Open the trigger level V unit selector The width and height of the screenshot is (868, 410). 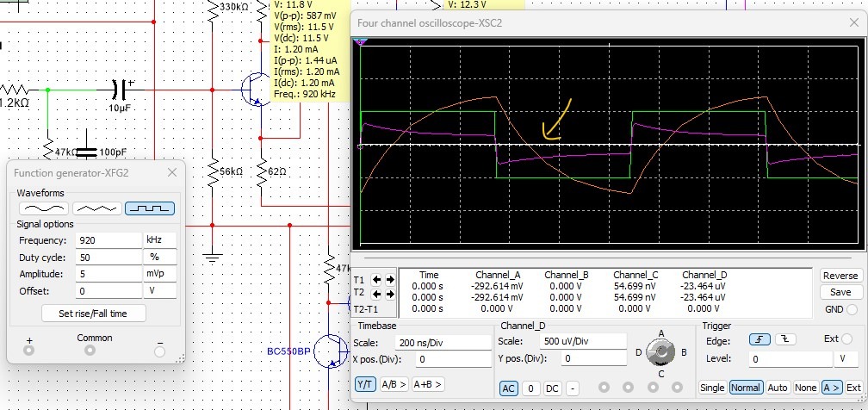tap(847, 359)
